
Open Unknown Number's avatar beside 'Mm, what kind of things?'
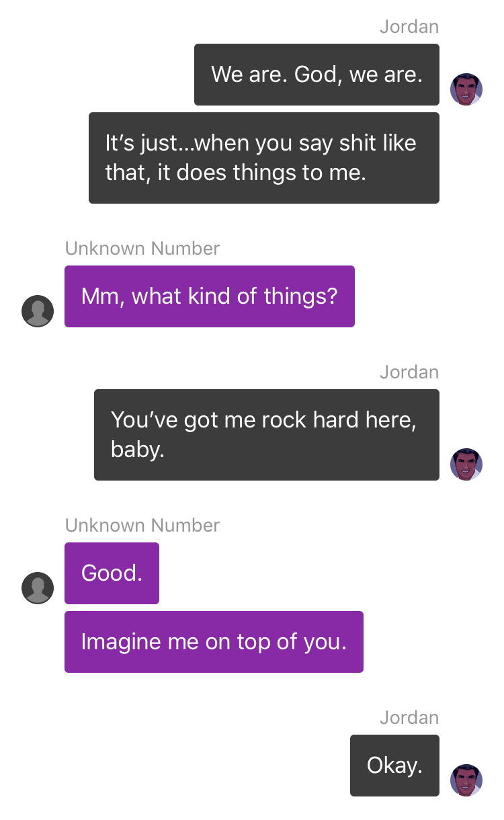38,311
